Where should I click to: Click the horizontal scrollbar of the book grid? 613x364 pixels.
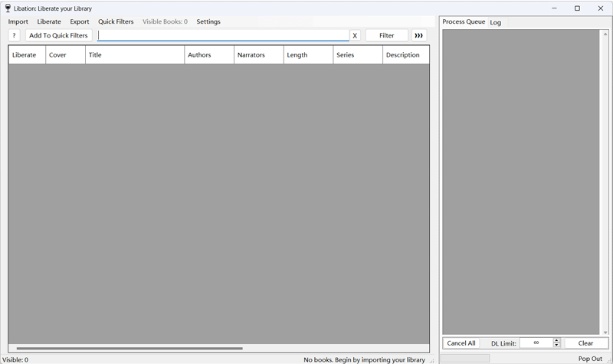pyautogui.click(x=129, y=348)
